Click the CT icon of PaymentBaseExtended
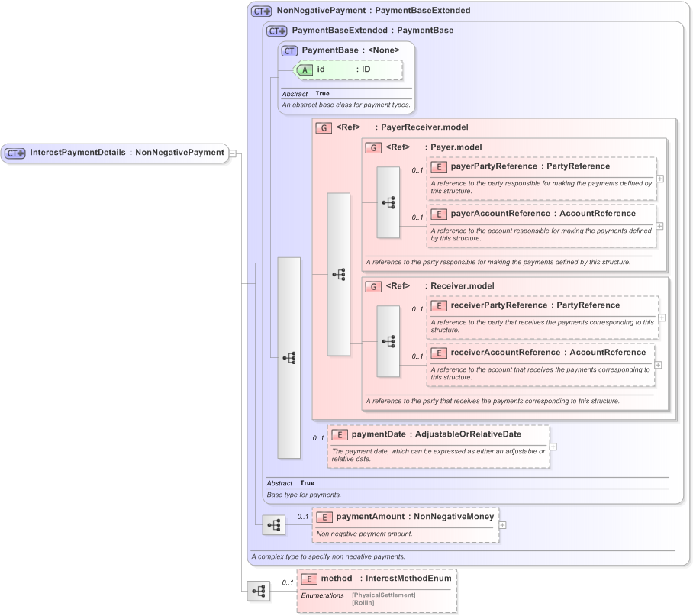Screen dimensions: 693x616 tap(277, 31)
